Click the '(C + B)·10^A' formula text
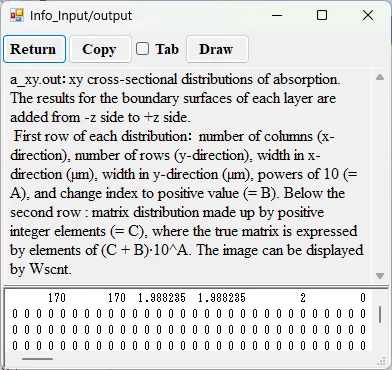Image resolution: width=392 pixels, height=370 pixels. pos(145,250)
